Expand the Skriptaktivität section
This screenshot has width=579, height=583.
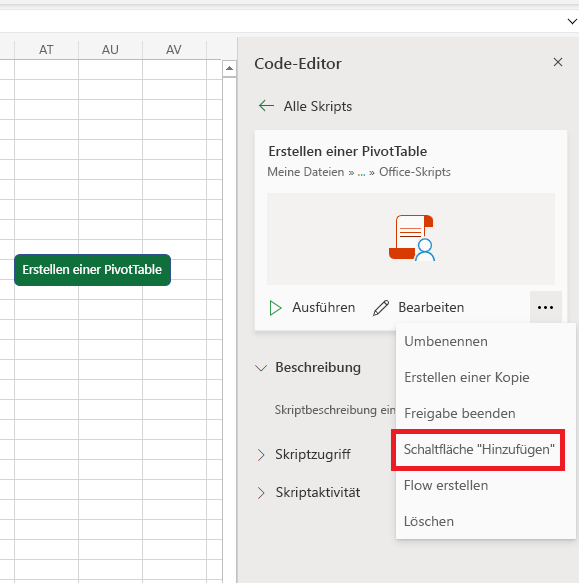(261, 493)
